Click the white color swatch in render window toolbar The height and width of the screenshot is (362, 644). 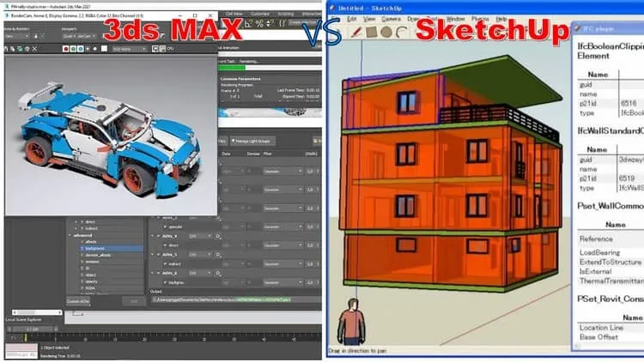pyautogui.click(x=104, y=49)
